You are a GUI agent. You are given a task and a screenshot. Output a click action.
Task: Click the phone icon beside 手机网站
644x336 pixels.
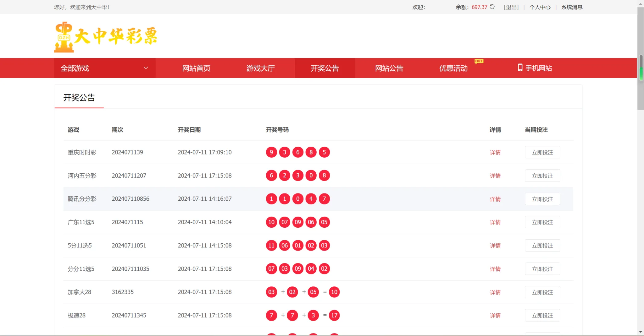520,68
